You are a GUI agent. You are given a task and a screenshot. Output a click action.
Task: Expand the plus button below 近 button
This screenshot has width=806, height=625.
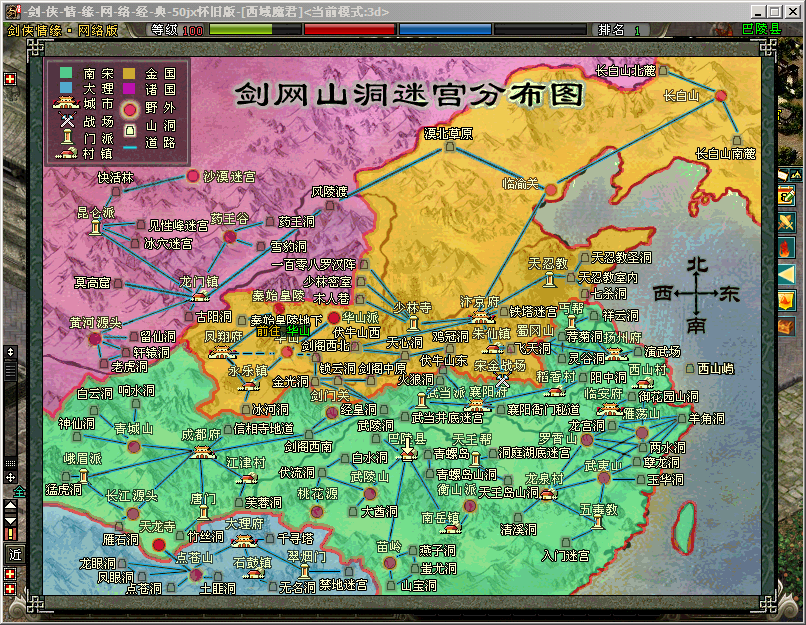click(x=10, y=574)
